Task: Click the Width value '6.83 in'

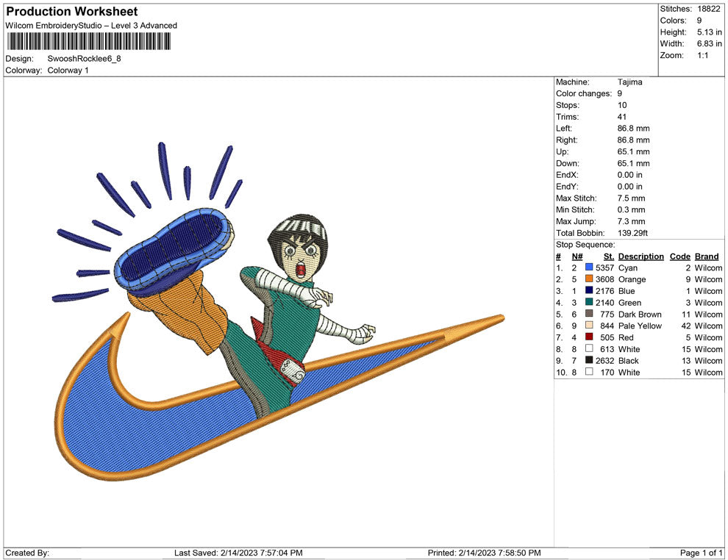Action: (x=709, y=43)
